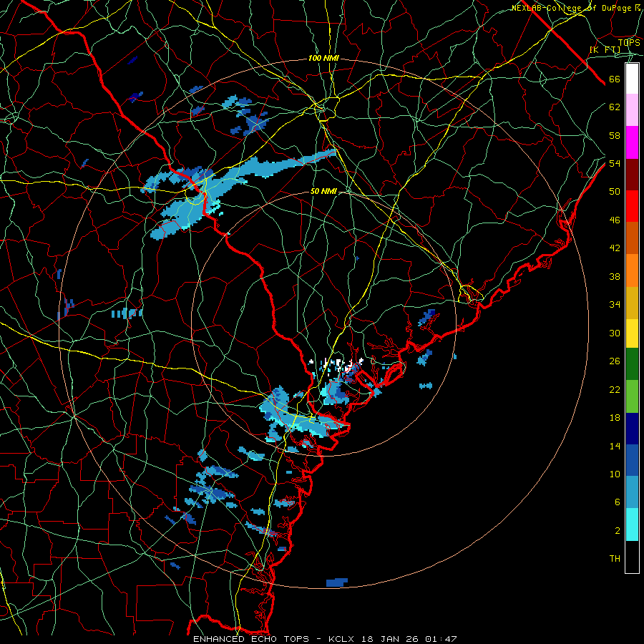The width and height of the screenshot is (644, 644).
Task: Click the 01:47 timestamp in caption
Action: [x=441, y=639]
